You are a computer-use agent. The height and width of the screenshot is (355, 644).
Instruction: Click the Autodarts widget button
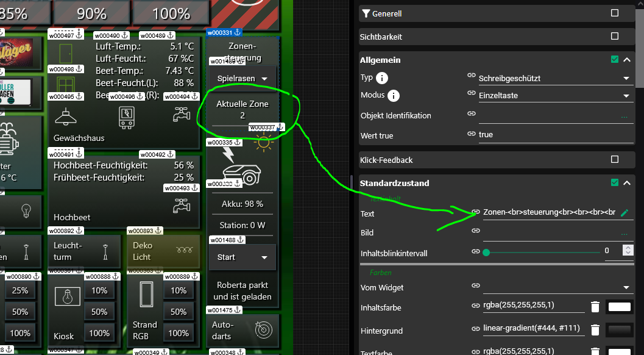tap(242, 331)
